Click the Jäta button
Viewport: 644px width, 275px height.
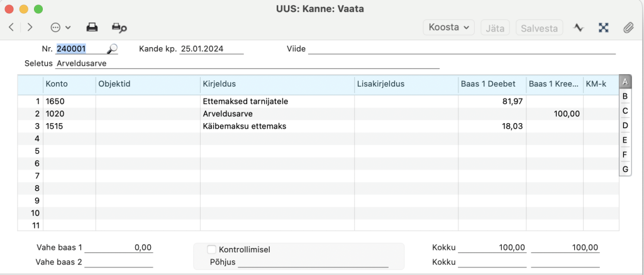pos(495,28)
